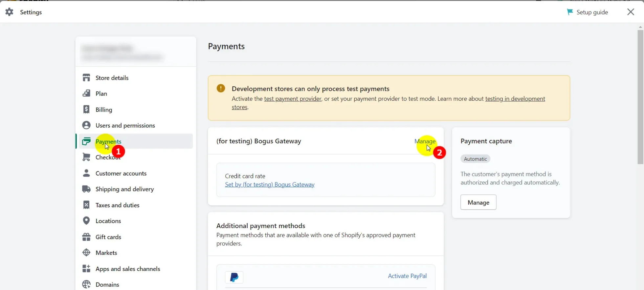The width and height of the screenshot is (644, 290).
Task: Click the Apps and sales channels grid icon
Action: coord(86,269)
